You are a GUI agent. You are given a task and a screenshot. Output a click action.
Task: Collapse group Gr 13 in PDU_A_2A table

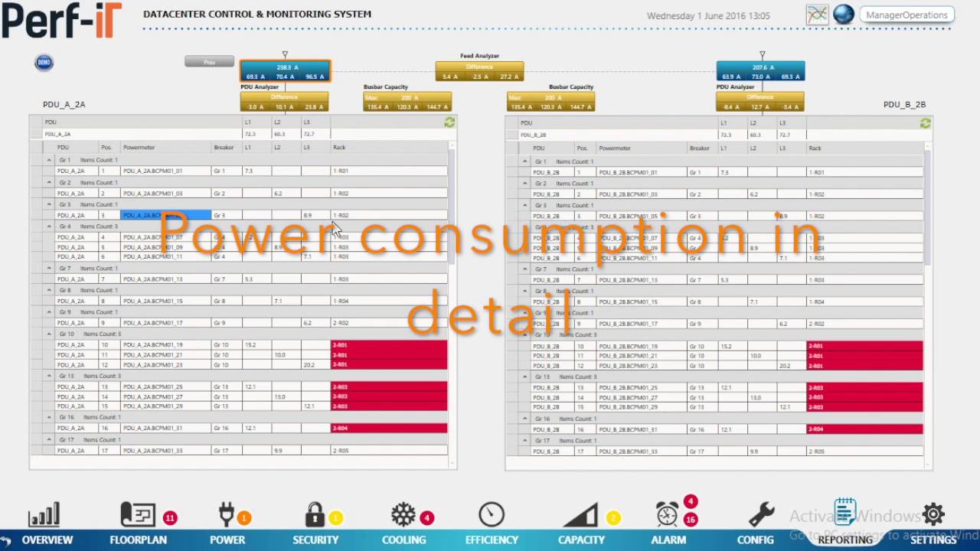point(49,376)
